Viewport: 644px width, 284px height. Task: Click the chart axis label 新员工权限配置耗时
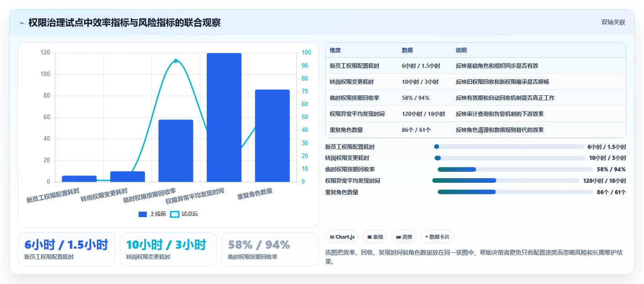53,196
